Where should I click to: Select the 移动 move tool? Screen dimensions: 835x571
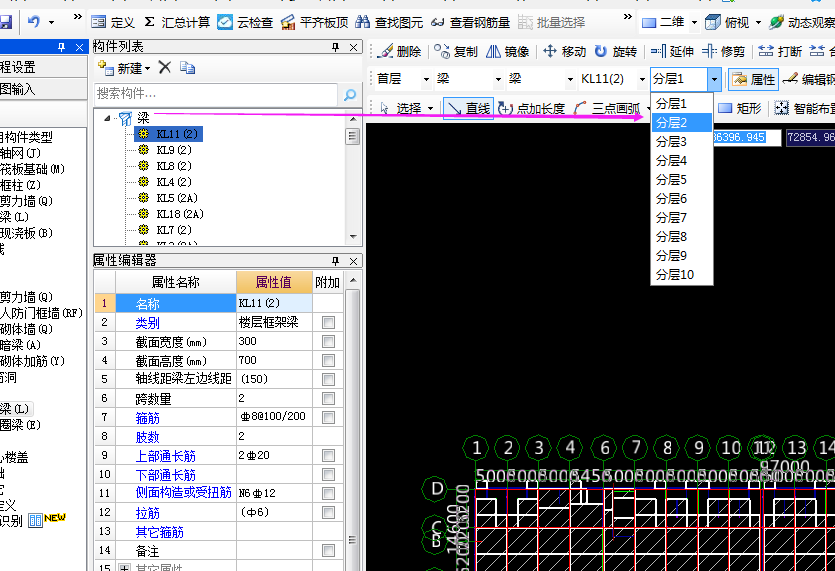click(x=564, y=51)
